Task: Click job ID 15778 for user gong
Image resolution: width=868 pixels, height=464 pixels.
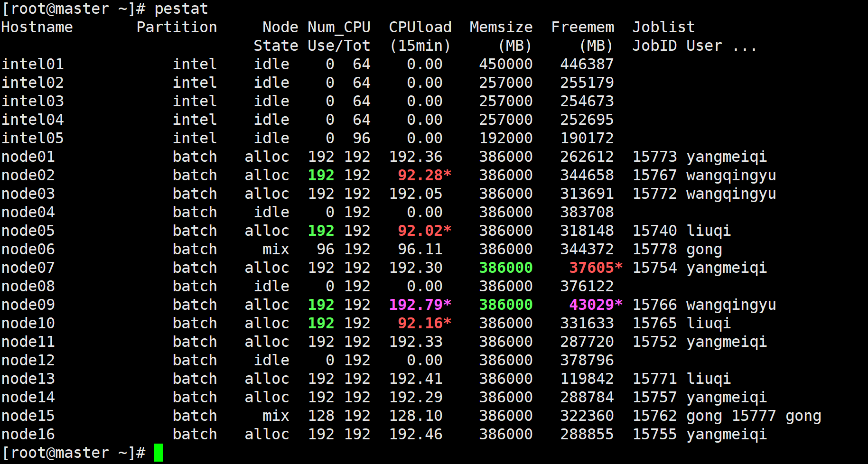Action: (654, 249)
